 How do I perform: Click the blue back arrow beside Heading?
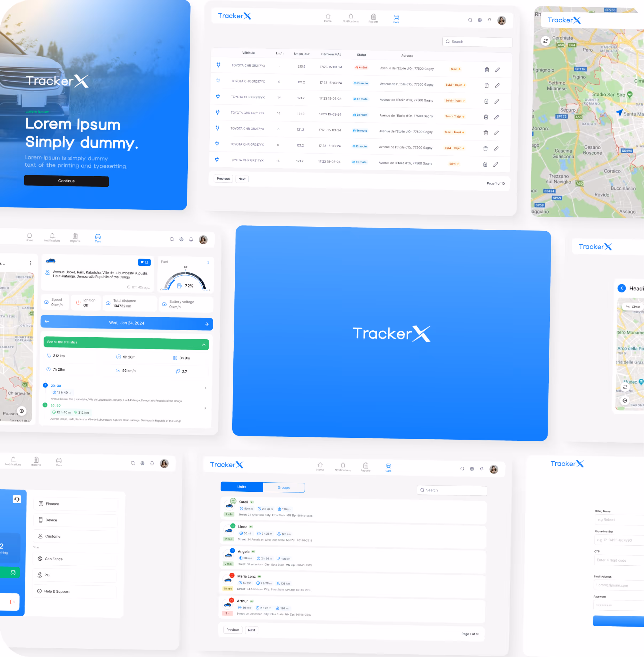[622, 288]
